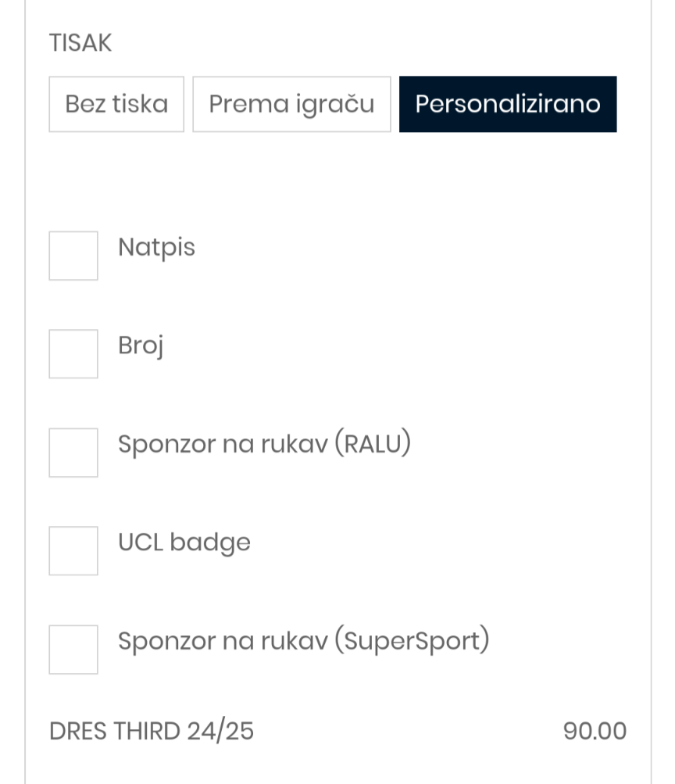The image size is (675, 784).
Task: Click the Sponzor na rukav (SuperSport) label
Action: (304, 640)
